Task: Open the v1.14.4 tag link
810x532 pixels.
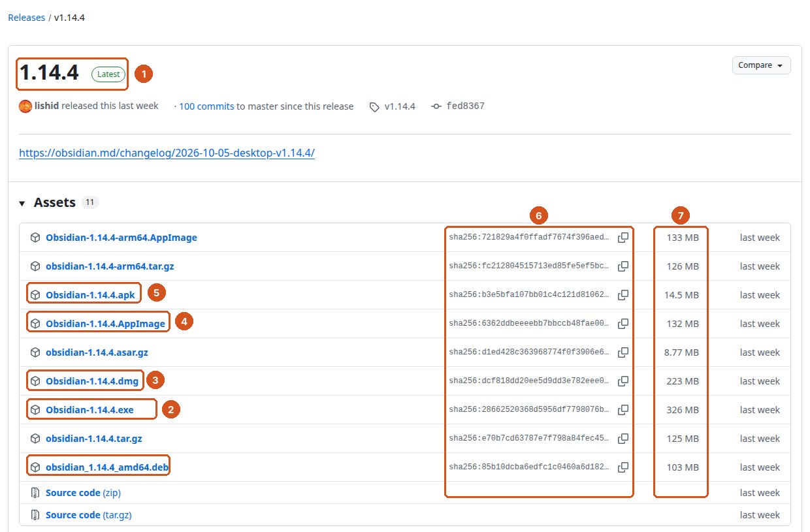Action: pos(400,106)
